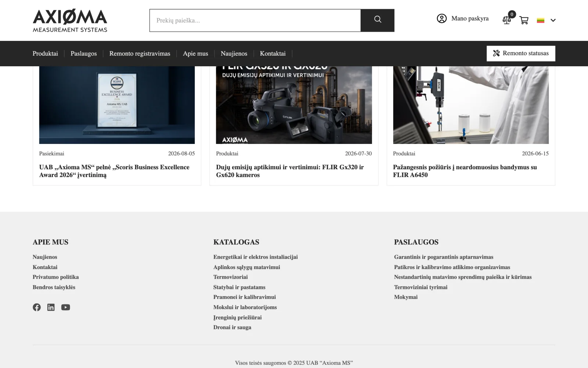This screenshot has height=368, width=588.
Task: Go to Remonto registravimas
Action: tap(140, 53)
